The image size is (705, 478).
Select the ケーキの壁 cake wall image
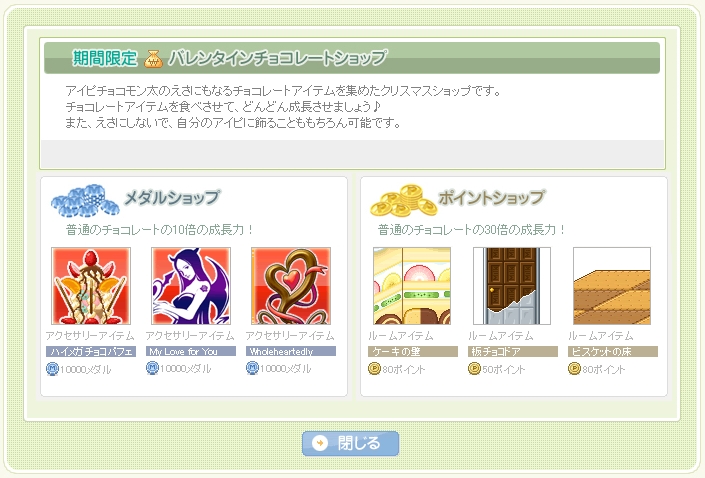[x=412, y=286]
